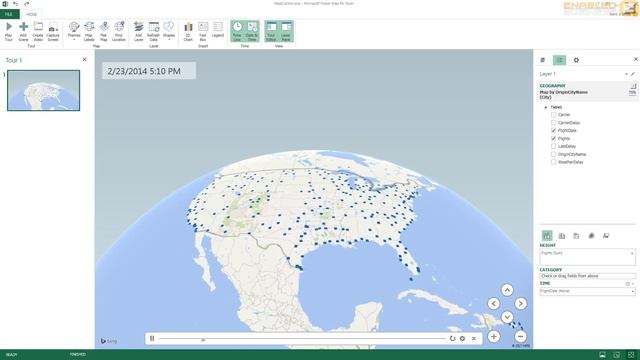Click the Play Tour button
This screenshot has height=360, width=640.
(9, 31)
